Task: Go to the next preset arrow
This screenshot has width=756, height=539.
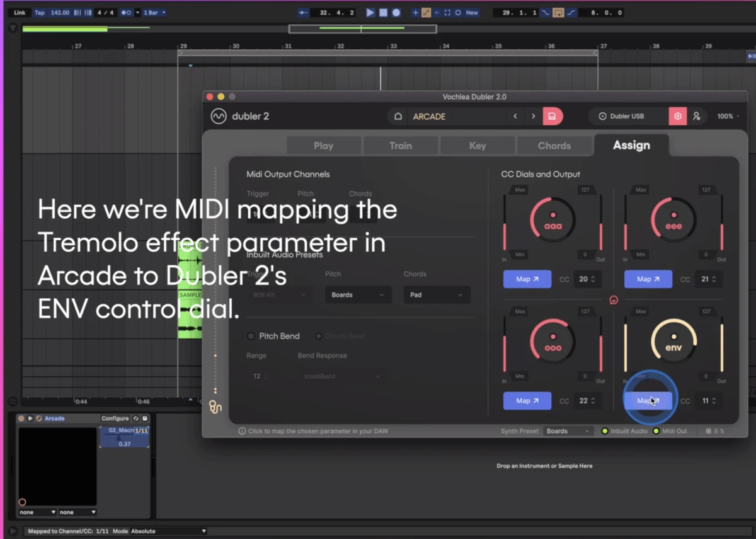Action: (534, 117)
